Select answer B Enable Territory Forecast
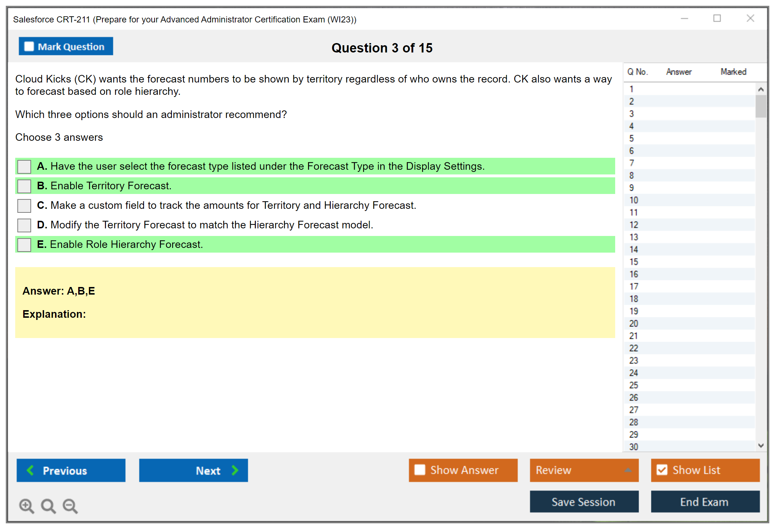778x532 pixels. coord(24,186)
